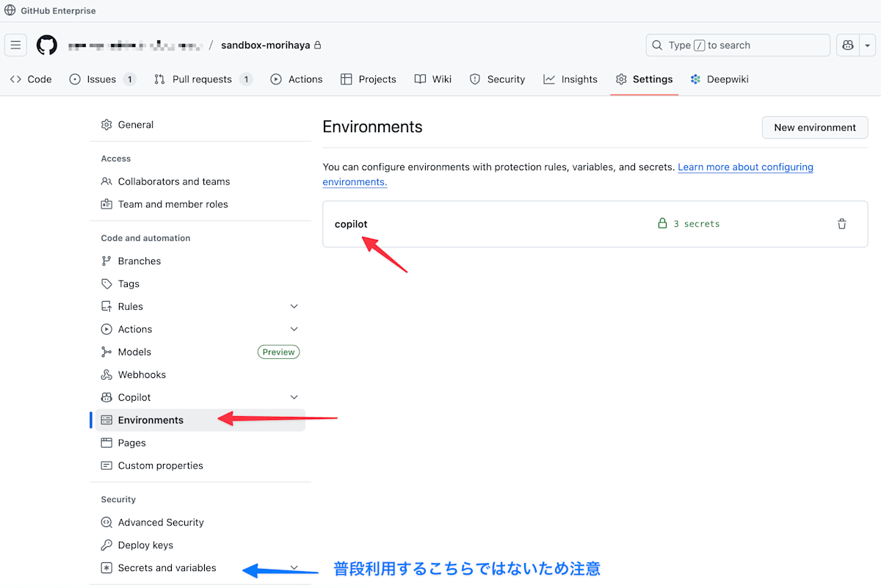Open the Wiki tab
Screen dimensions: 881x588
tap(433, 79)
